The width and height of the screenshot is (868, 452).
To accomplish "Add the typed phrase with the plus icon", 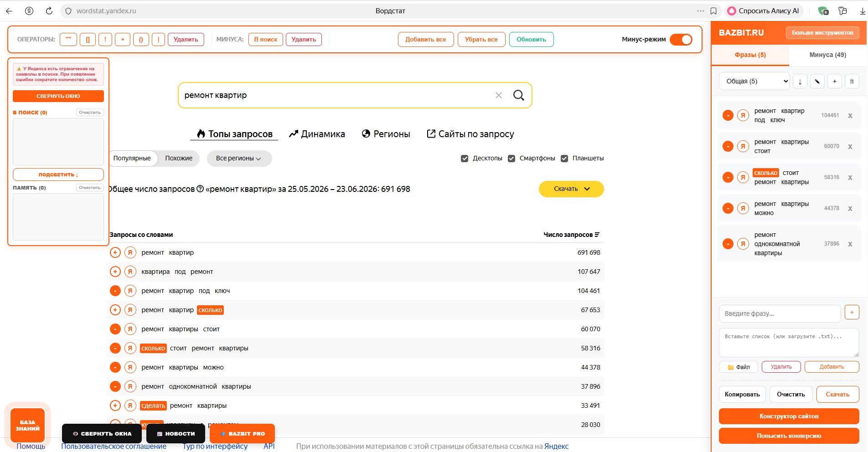I will [x=852, y=313].
